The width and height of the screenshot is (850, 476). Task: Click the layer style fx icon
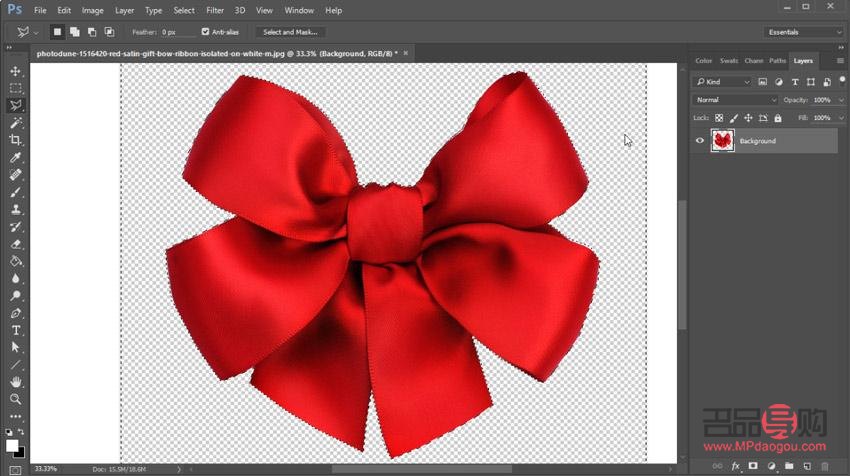735,466
